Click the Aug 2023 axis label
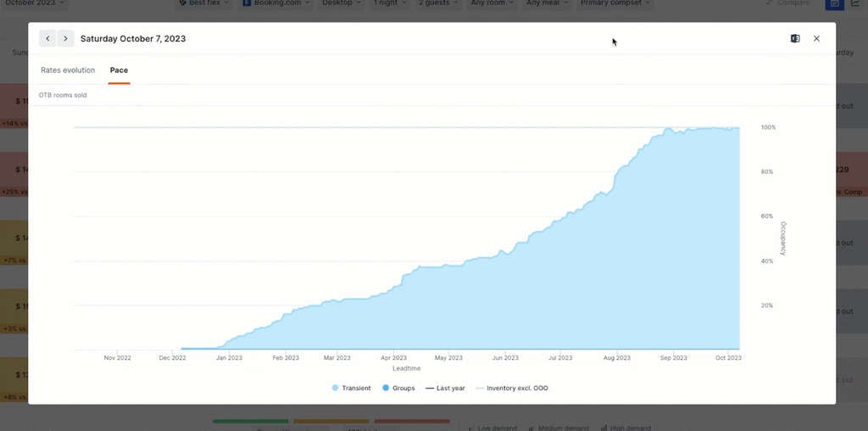 click(616, 358)
